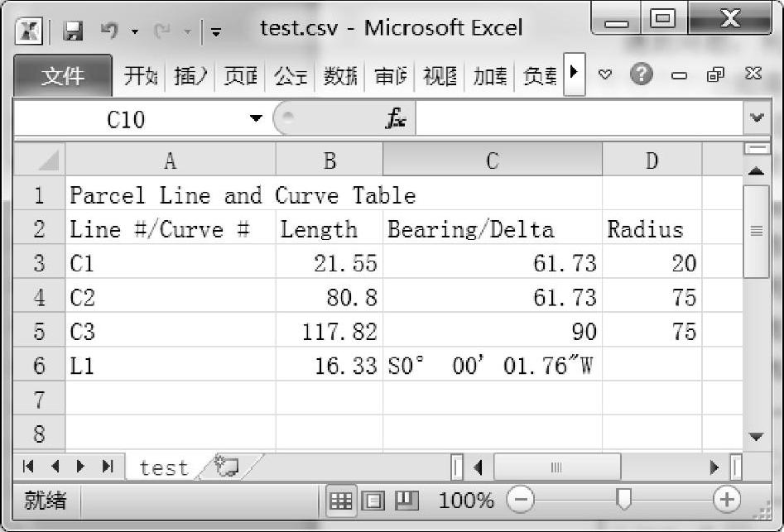The image size is (784, 532).
Task: Go to previous sheet with the navigation arrow
Action: 55,466
